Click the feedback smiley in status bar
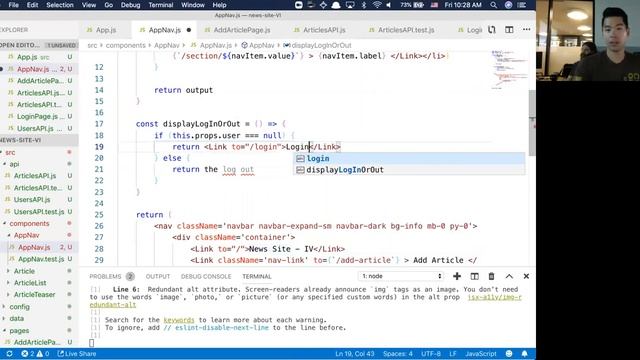The height and width of the screenshot is (360, 640). [x=509, y=354]
